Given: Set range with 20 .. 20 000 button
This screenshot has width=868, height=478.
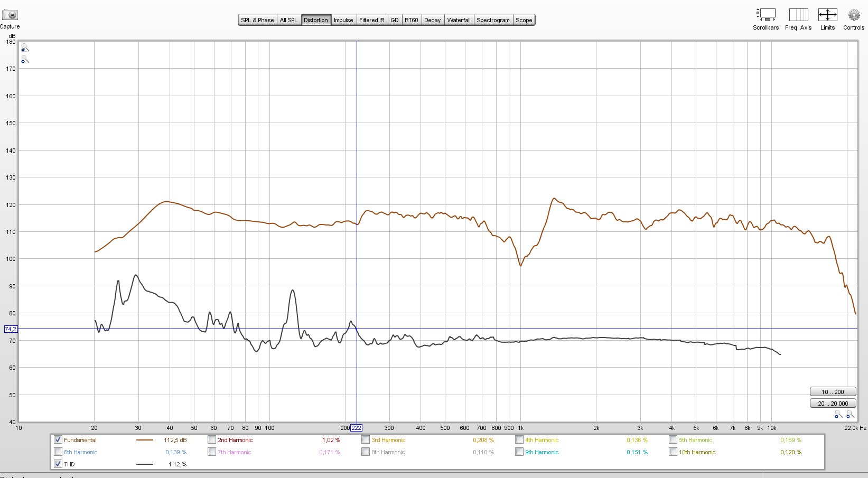Looking at the screenshot, I should [833, 403].
